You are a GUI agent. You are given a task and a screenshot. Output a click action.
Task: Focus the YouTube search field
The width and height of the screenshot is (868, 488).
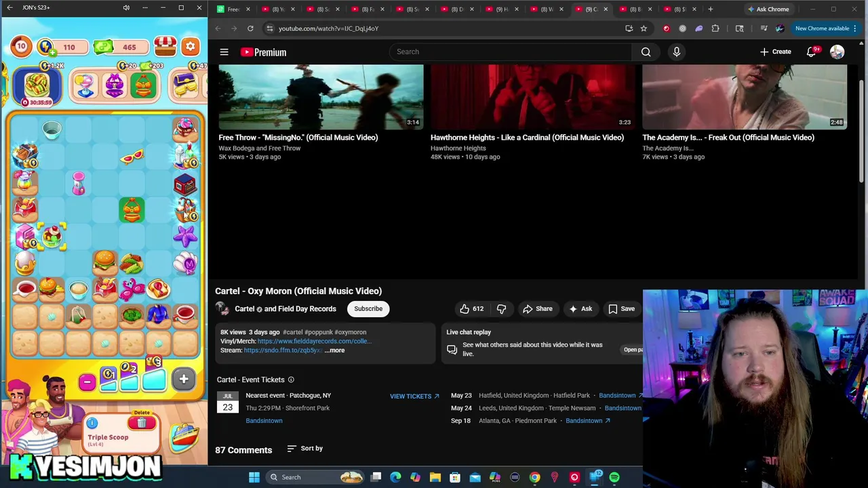pyautogui.click(x=511, y=52)
